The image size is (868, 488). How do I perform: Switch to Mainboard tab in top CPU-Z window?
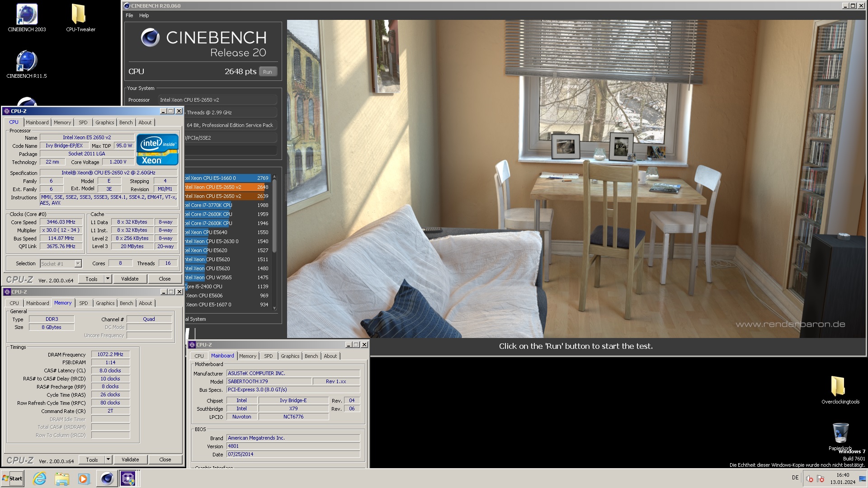(37, 122)
